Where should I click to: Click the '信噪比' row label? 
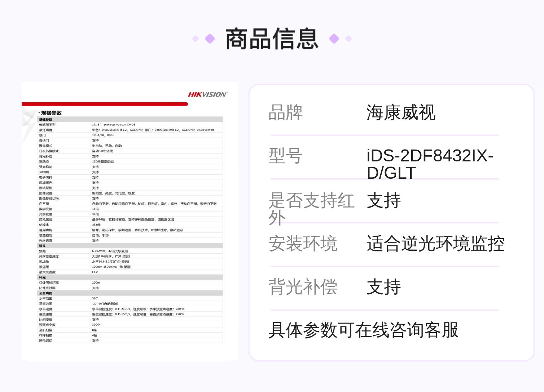pos(44,225)
